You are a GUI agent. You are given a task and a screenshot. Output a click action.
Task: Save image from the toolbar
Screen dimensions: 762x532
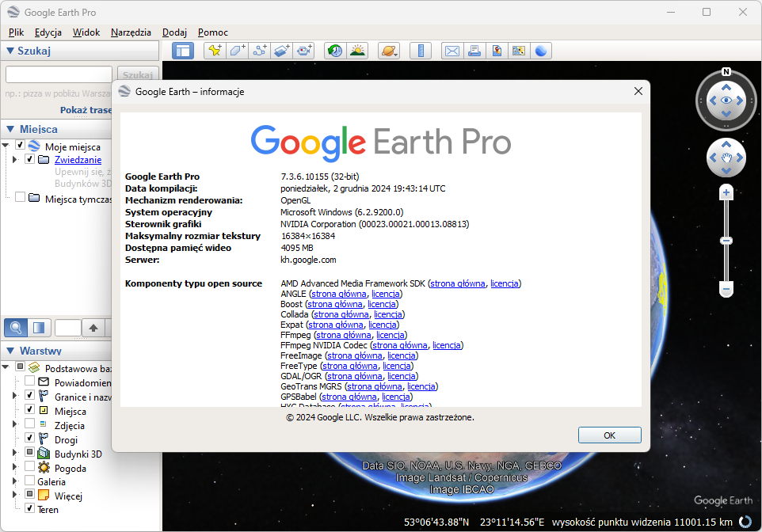(497, 51)
